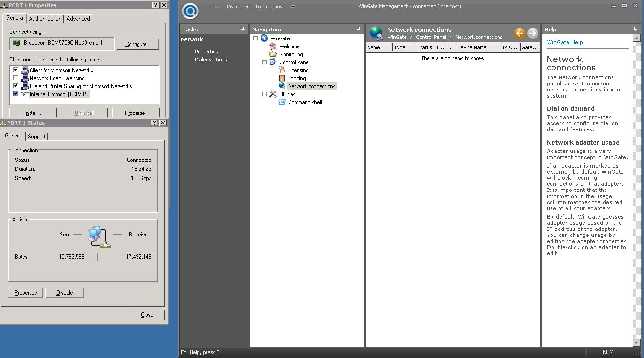Image resolution: width=644 pixels, height=358 pixels.
Task: Click the Logging book icon
Action: (x=282, y=78)
